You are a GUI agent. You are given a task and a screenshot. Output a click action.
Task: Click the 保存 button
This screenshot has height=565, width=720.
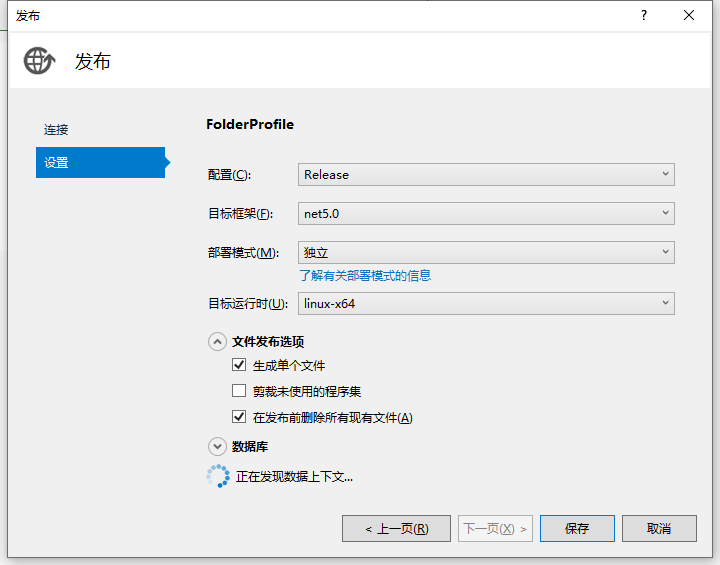pyautogui.click(x=577, y=528)
